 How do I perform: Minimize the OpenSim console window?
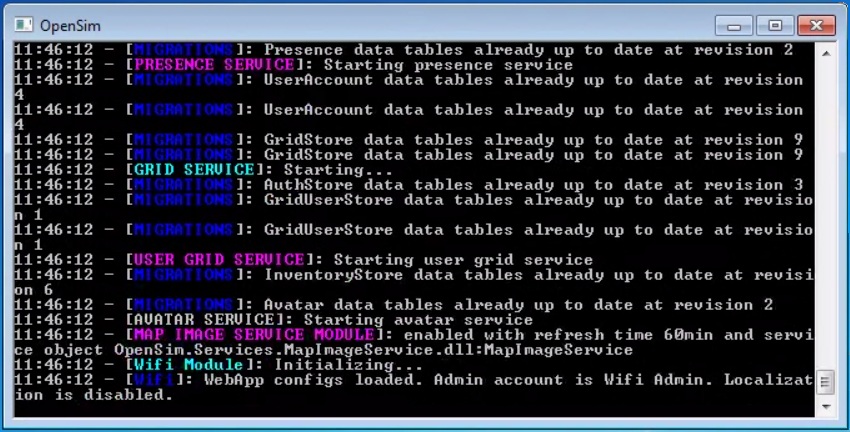point(734,25)
